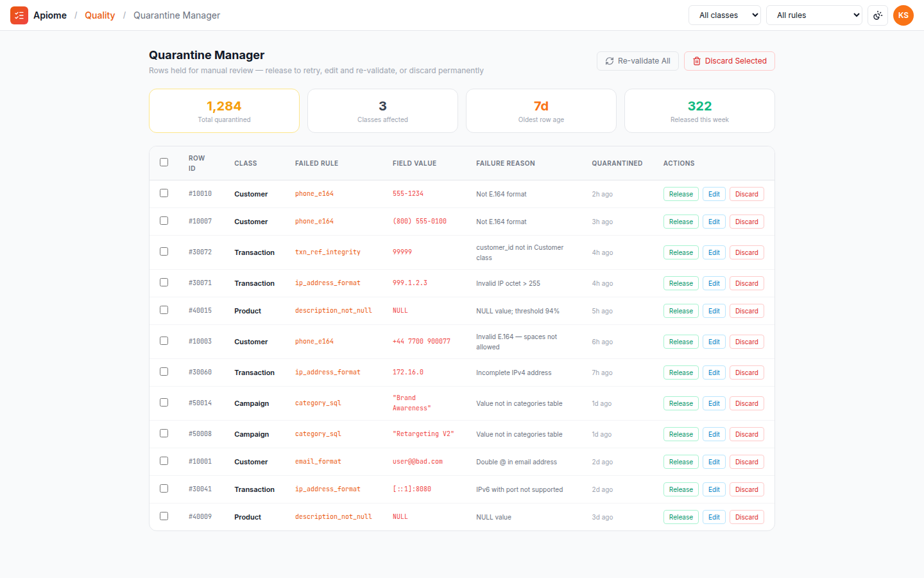
Task: Edit row #40009
Action: 714,517
